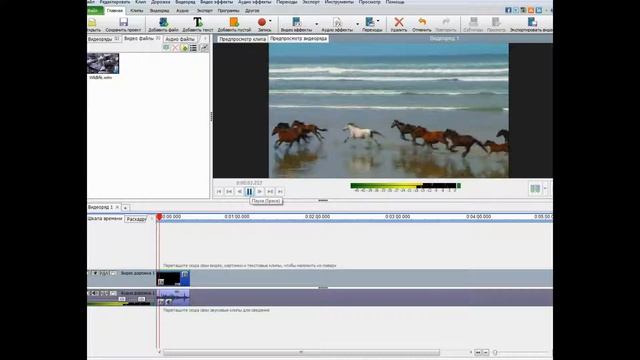Screen dimensions: 640x360
Task: Click the next frame playback button
Action: tap(270, 191)
